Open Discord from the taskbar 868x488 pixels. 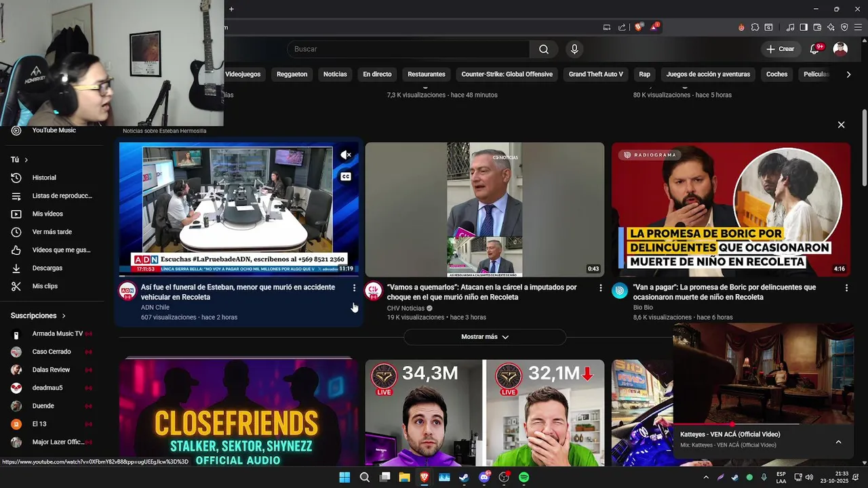coord(484,477)
